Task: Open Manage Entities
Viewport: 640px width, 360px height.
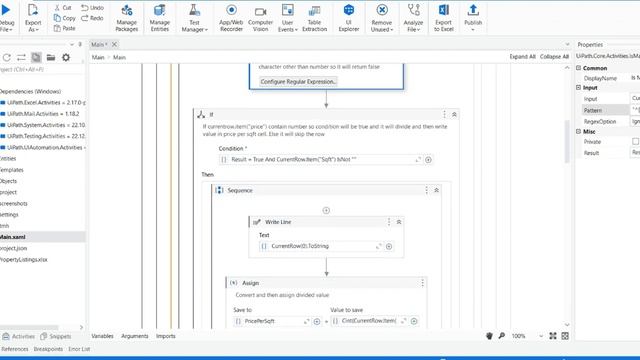Action: pos(160,18)
